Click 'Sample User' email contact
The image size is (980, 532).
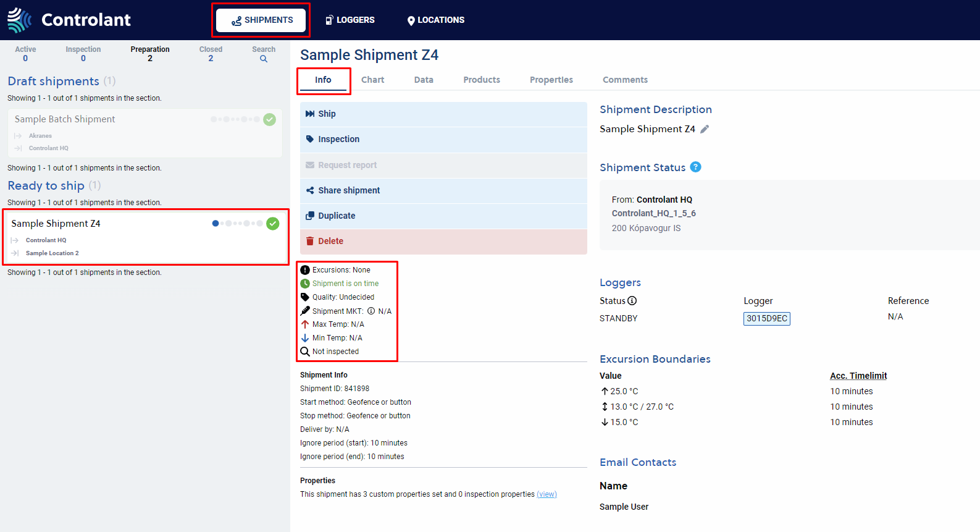[624, 507]
